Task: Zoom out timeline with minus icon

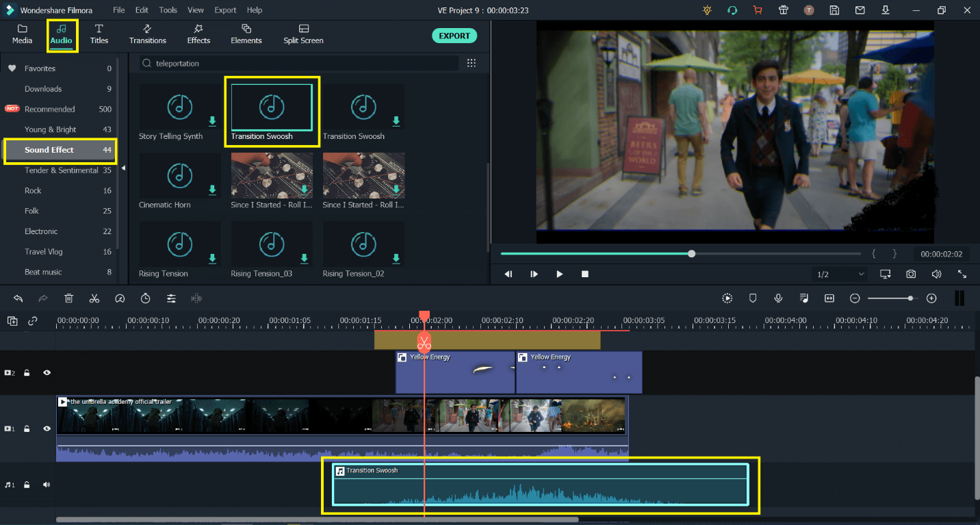Action: click(855, 298)
